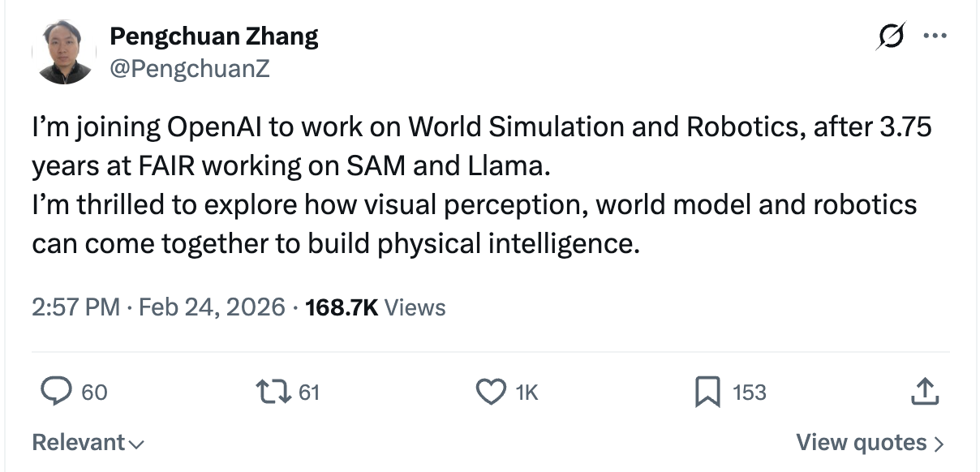Open the more options ellipsis menu

[x=935, y=34]
